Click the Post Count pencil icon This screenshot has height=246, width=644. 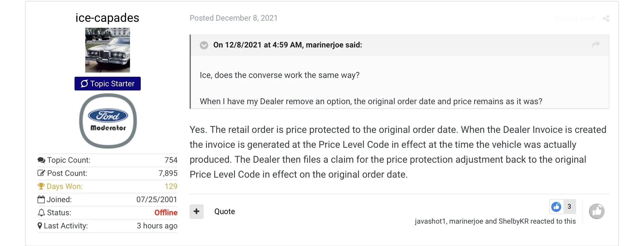(41, 173)
